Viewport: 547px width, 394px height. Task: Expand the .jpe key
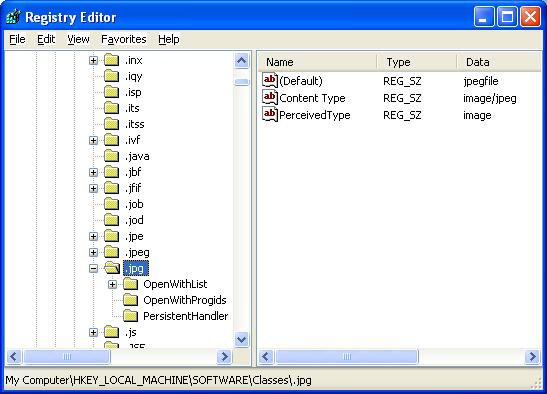click(93, 237)
